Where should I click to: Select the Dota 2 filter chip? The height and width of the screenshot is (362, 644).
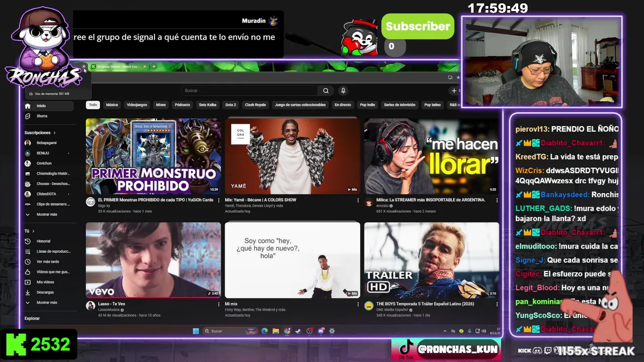point(230,105)
